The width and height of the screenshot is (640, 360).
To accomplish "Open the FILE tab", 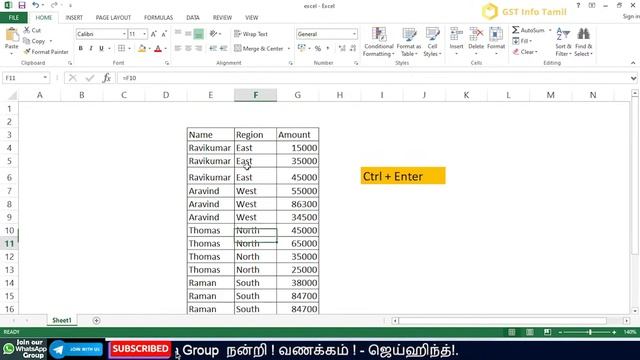I will 13,18.
